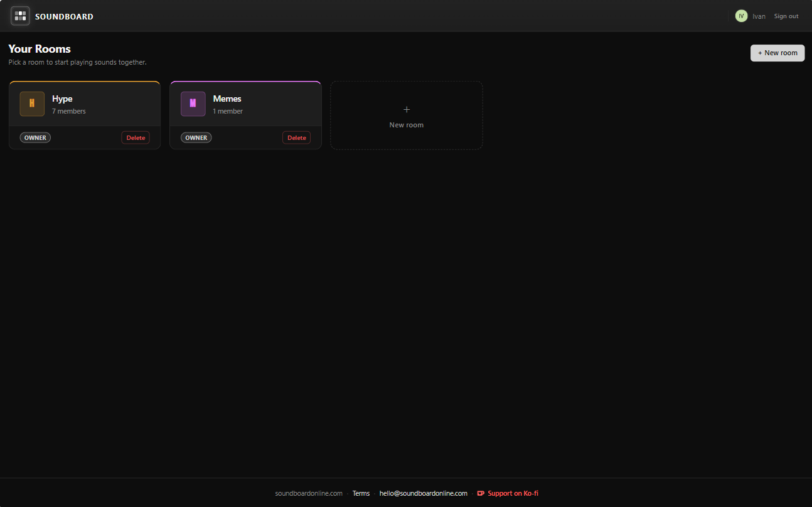Delete the Hype room
Image resolution: width=812 pixels, height=507 pixels.
click(136, 138)
